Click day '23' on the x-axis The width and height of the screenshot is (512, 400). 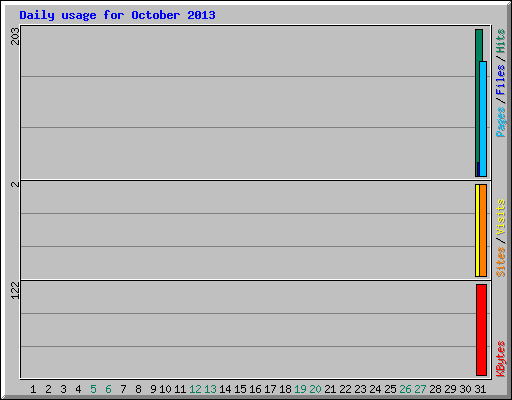click(x=360, y=389)
